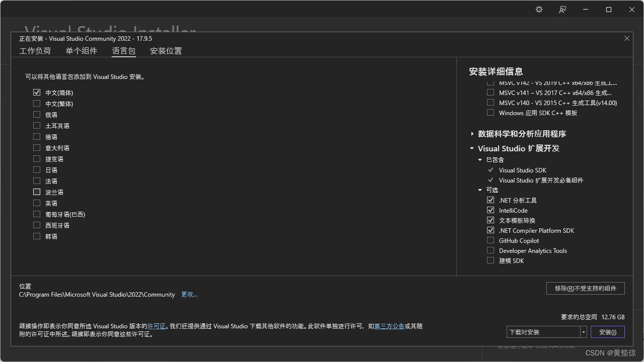Click 更改... link for install location
The image size is (644, 362).
point(189,295)
